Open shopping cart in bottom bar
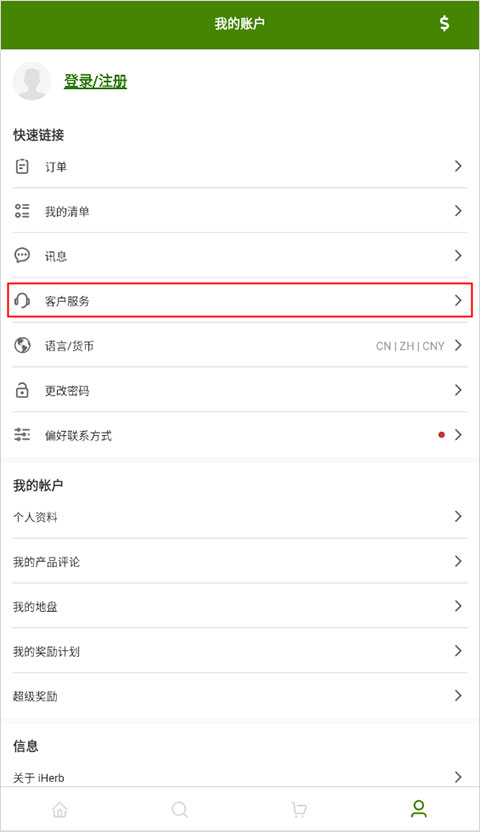Viewport: 480px width, 832px height. click(x=299, y=809)
